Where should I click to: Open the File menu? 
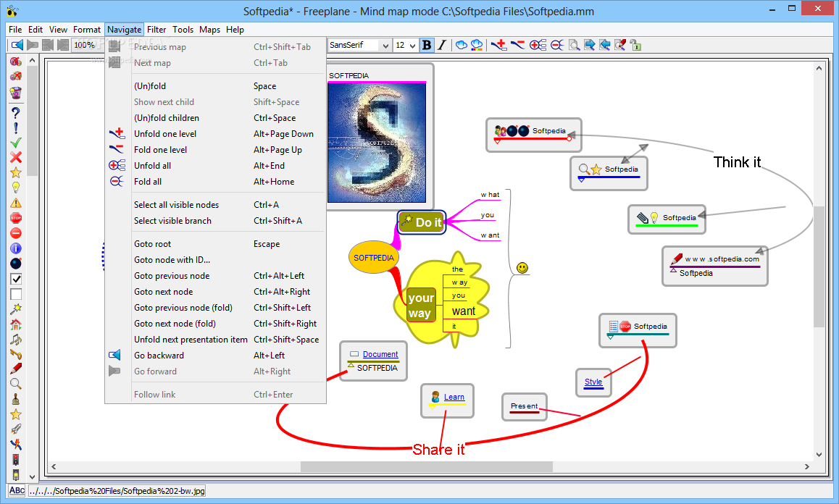[15, 30]
